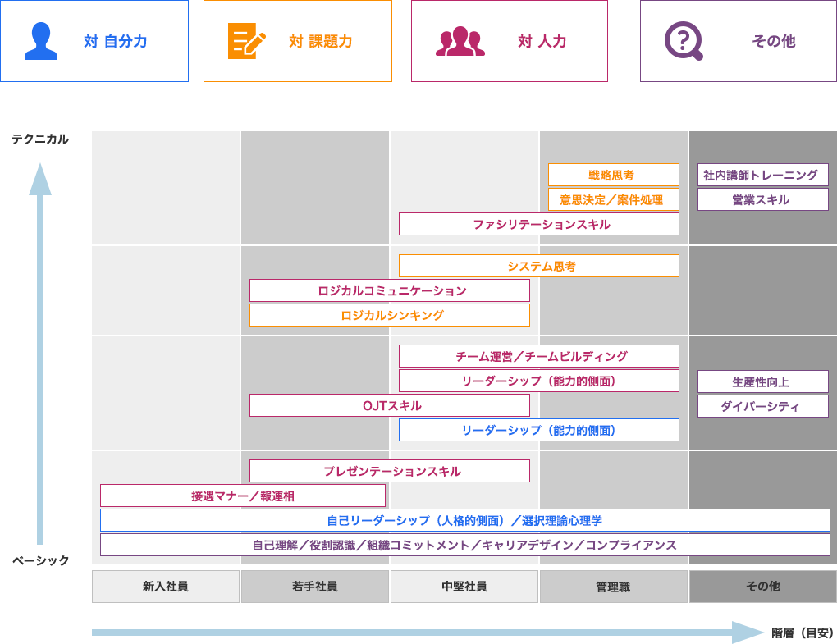
Task: Open 接遇マナー／報連相 course box
Action: [243, 496]
